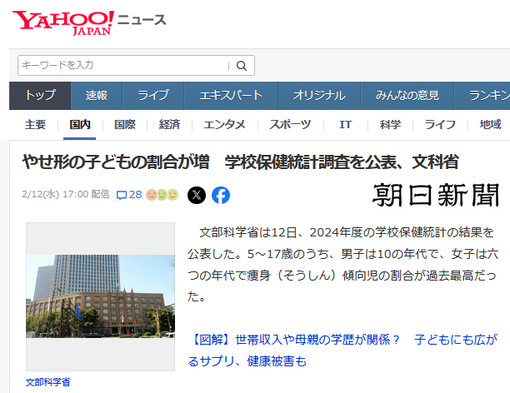This screenshot has height=393, width=510.
Task: Click the reaction emoji faces
Action: (x=162, y=195)
